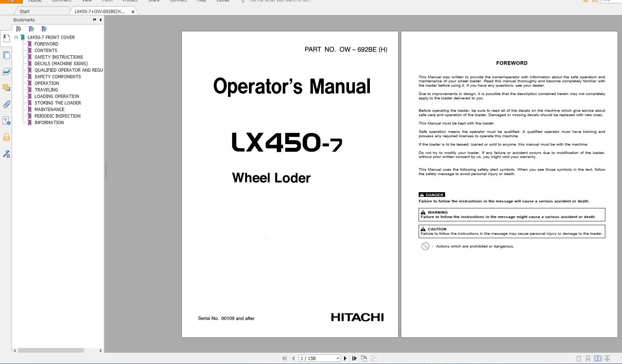This screenshot has width=622, height=364.
Task: Open the certificate pen panel icon
Action: click(x=6, y=154)
